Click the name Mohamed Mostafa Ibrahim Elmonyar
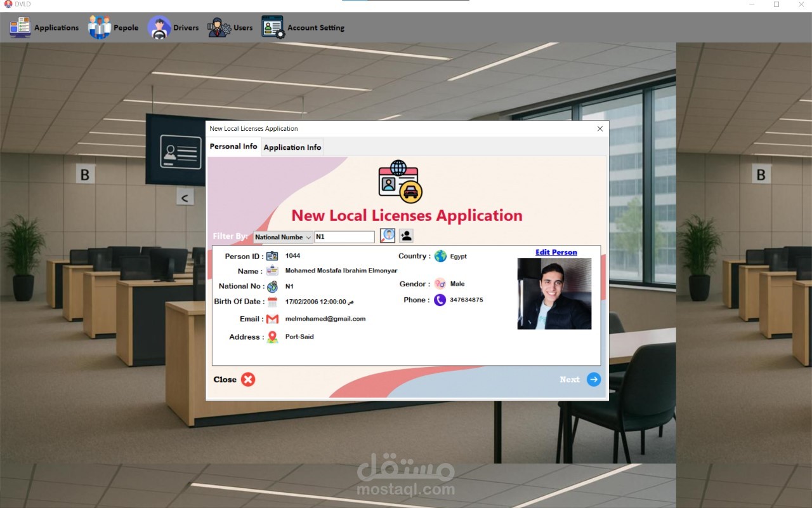This screenshot has width=812, height=508. [341, 271]
